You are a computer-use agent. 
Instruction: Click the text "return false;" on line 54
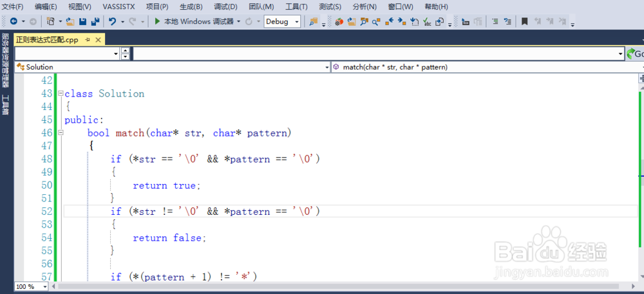coord(169,238)
